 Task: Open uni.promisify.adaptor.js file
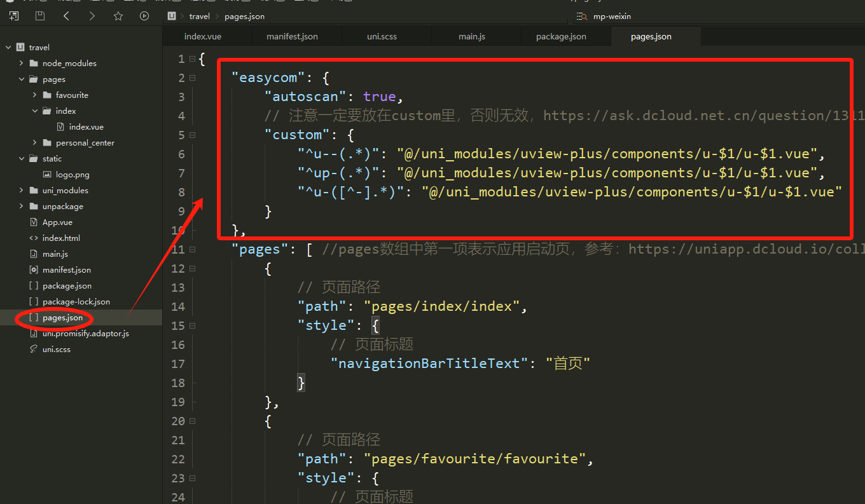[x=85, y=334]
